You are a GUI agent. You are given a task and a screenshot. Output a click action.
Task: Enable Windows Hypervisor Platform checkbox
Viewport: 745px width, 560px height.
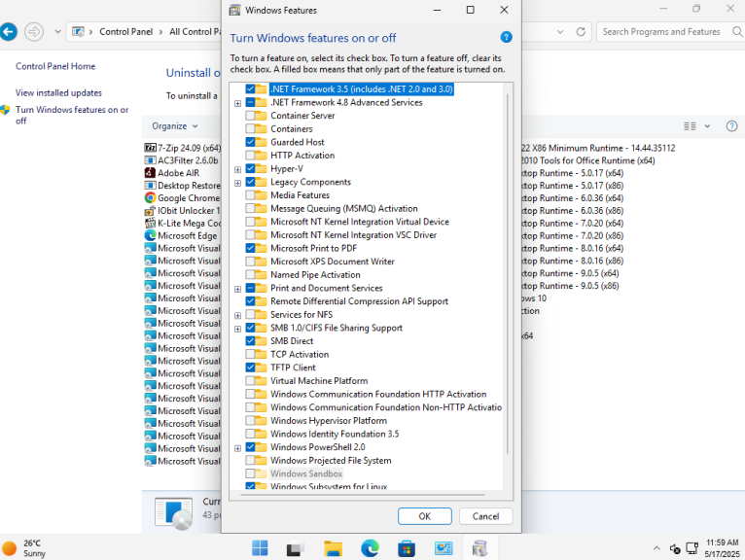tap(250, 420)
